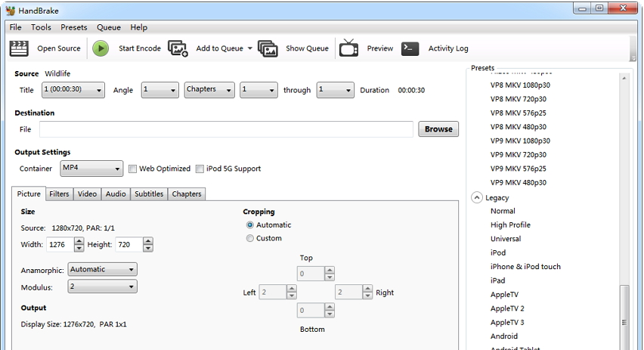Click the Show Queue stacked images icon

click(x=268, y=48)
